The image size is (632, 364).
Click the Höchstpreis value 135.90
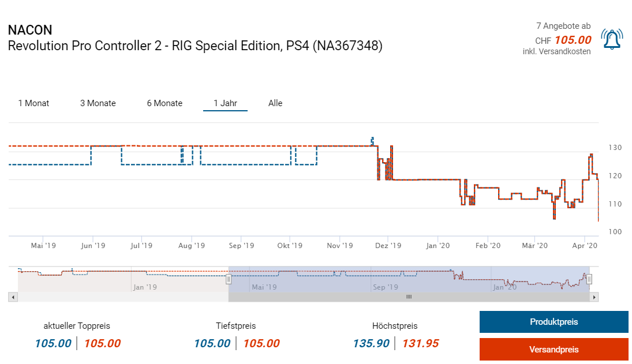click(371, 343)
